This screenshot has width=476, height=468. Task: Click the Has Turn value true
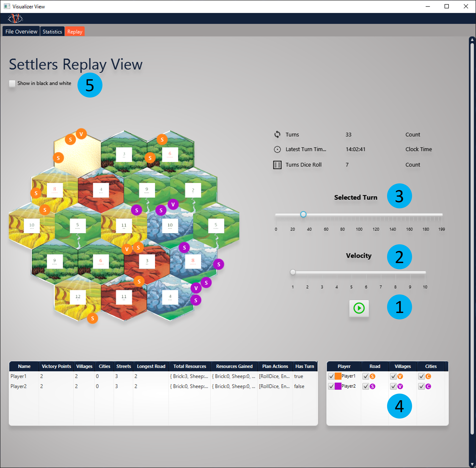298,376
